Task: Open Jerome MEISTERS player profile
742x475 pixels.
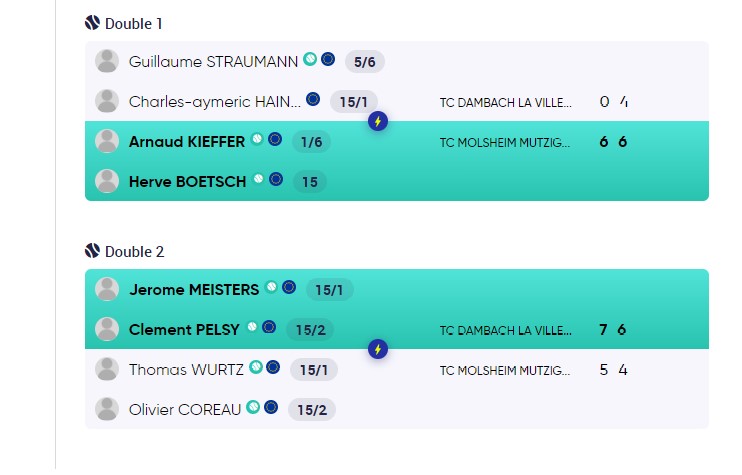Action: pos(194,290)
